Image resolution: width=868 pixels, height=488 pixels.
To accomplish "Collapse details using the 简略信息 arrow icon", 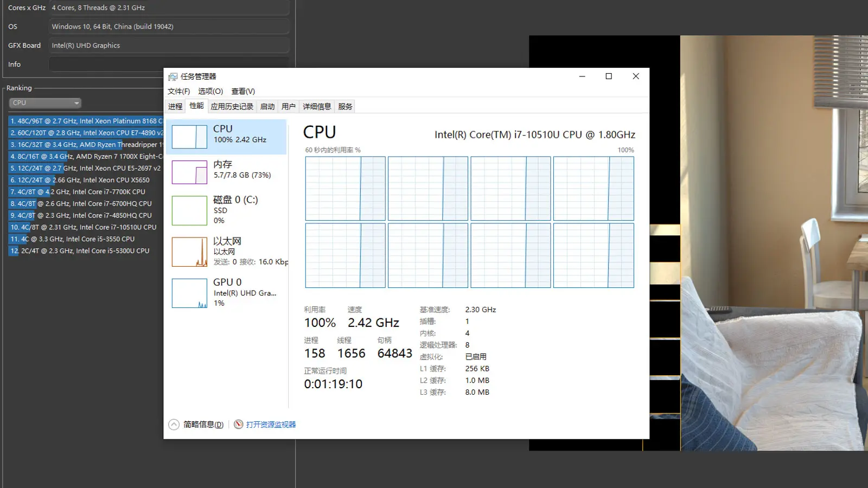I will 174,425.
